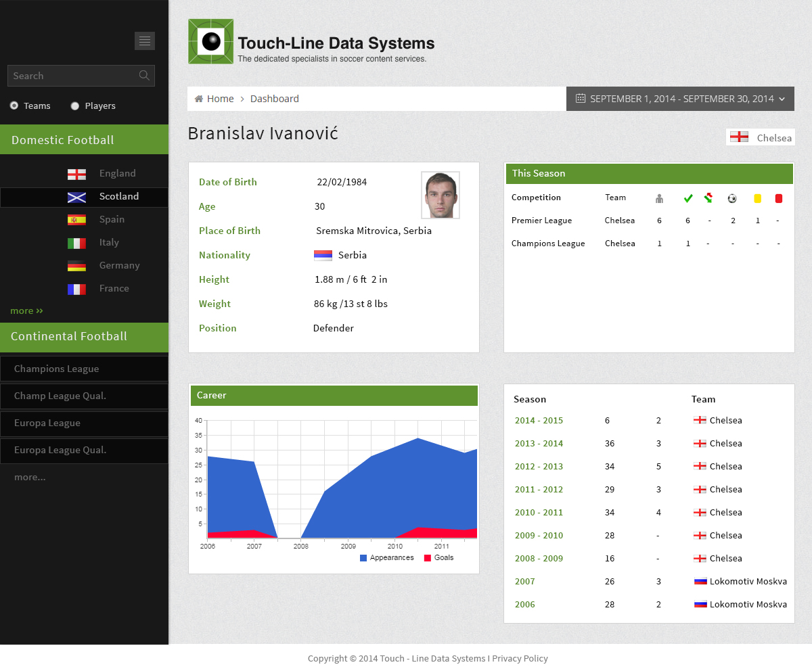The height and width of the screenshot is (671, 812).
Task: Click Sremska Mitrovica, Serbia birthplace text
Action: [x=374, y=231]
